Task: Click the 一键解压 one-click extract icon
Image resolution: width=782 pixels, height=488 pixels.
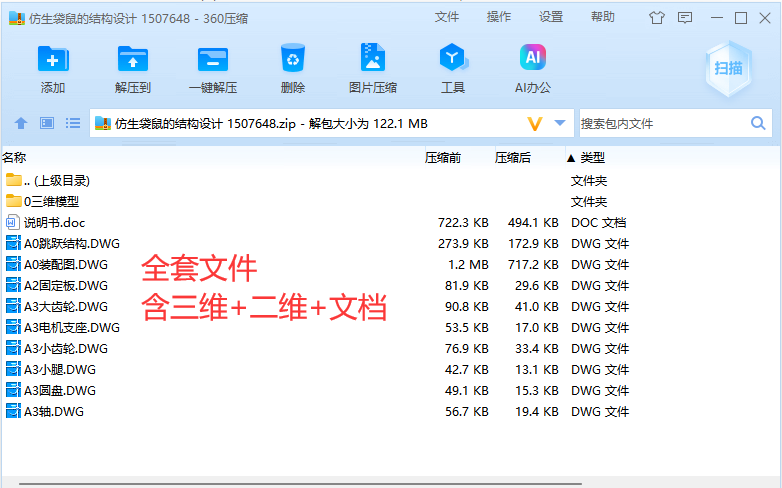Action: 213,59
